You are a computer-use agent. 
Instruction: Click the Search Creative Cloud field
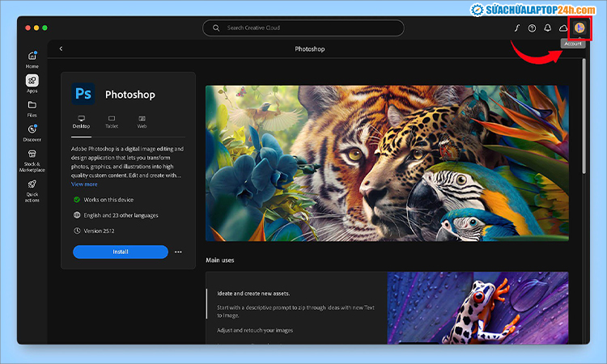pyautogui.click(x=303, y=28)
